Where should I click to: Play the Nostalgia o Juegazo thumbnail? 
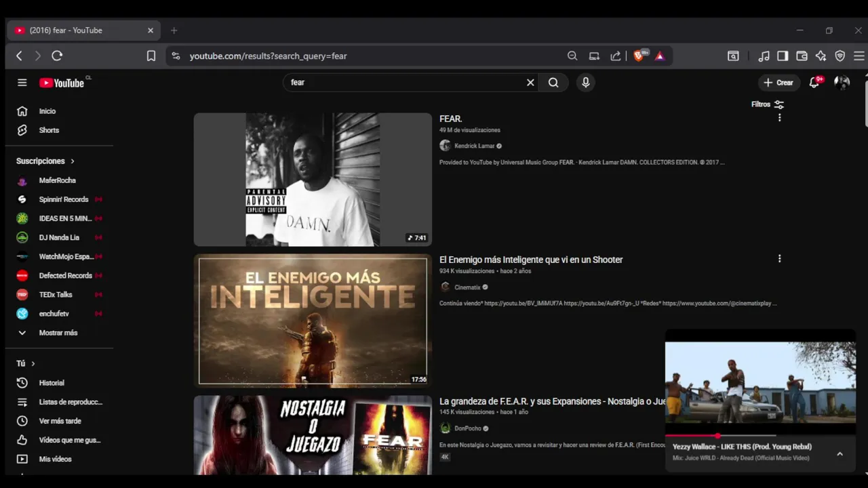[313, 434]
